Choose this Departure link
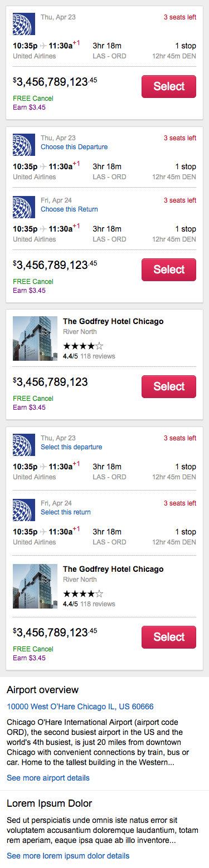 [74, 147]
